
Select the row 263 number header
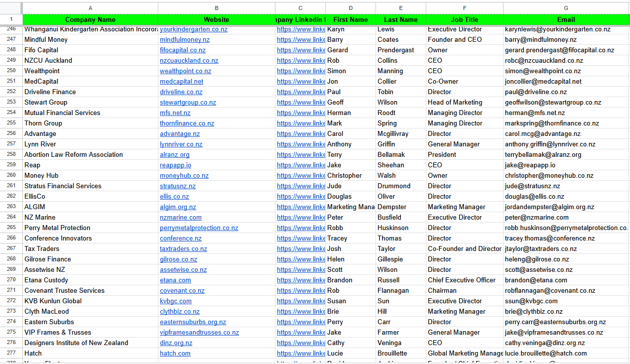[11, 207]
